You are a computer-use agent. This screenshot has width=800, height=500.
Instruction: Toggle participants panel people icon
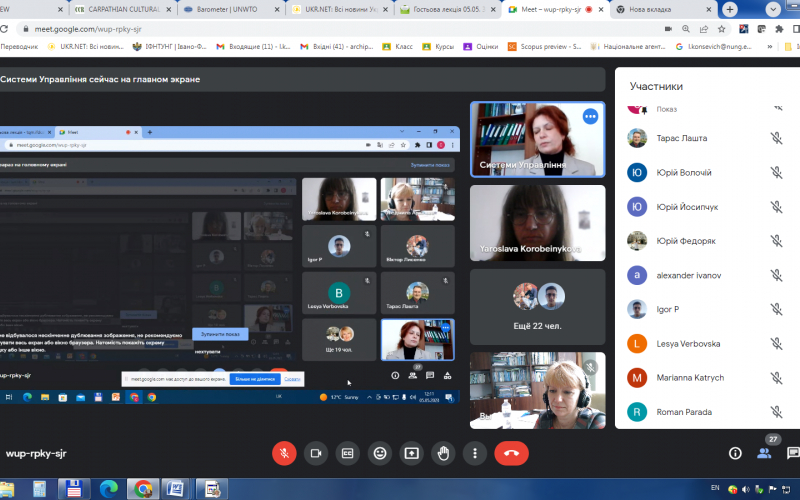point(764,453)
